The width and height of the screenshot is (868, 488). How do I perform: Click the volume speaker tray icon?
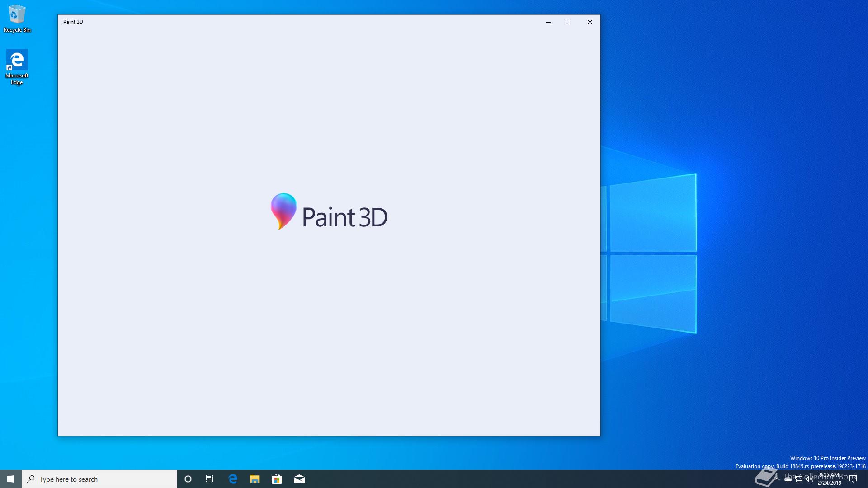coord(810,479)
